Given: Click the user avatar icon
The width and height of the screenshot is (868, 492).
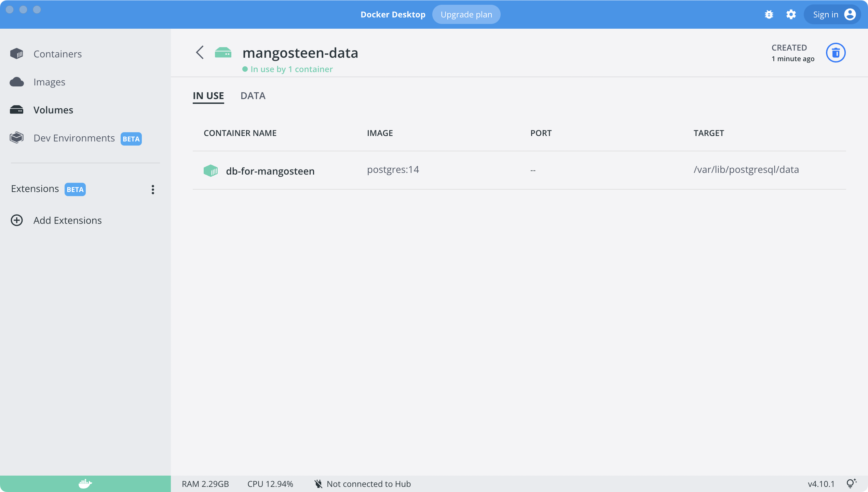Looking at the screenshot, I should tap(850, 14).
